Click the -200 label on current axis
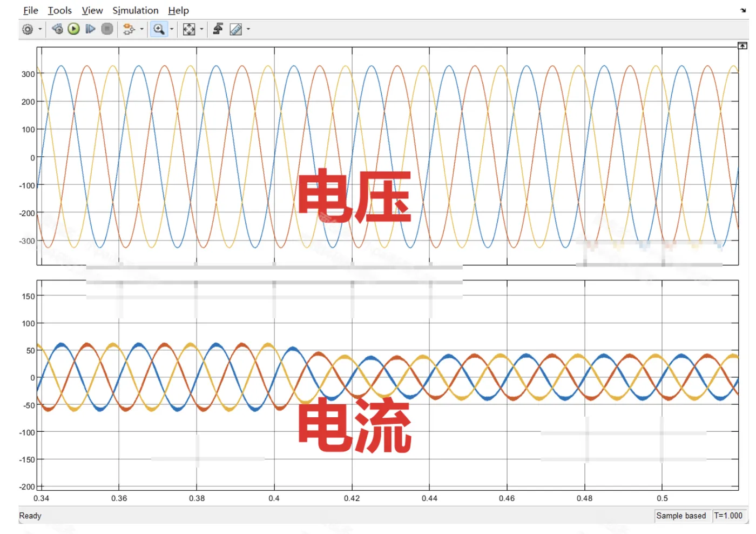 tap(27, 486)
